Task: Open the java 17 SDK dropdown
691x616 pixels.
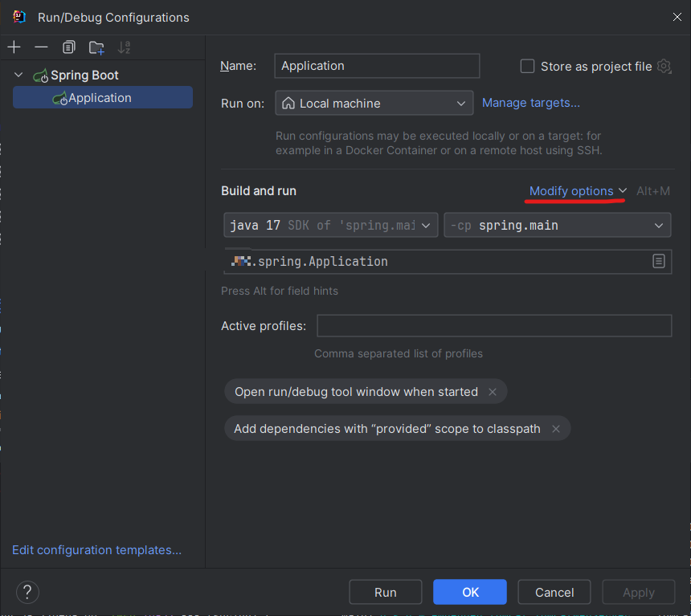Action: click(x=330, y=225)
